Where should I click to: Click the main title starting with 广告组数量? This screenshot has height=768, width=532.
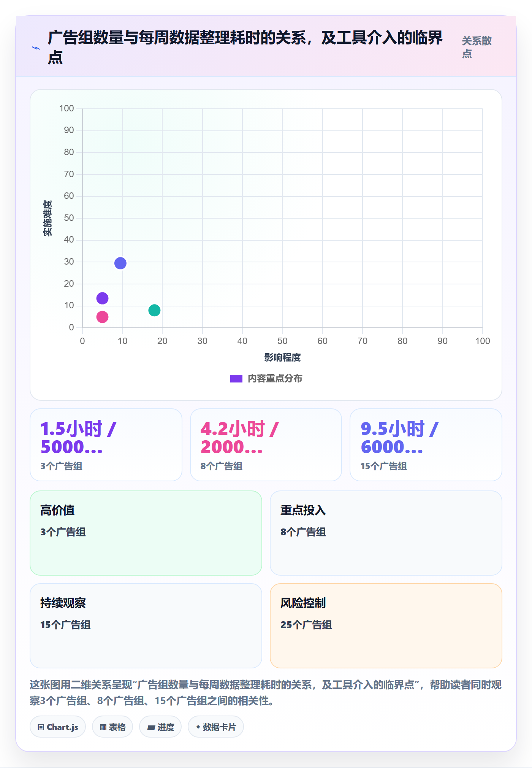click(x=245, y=47)
